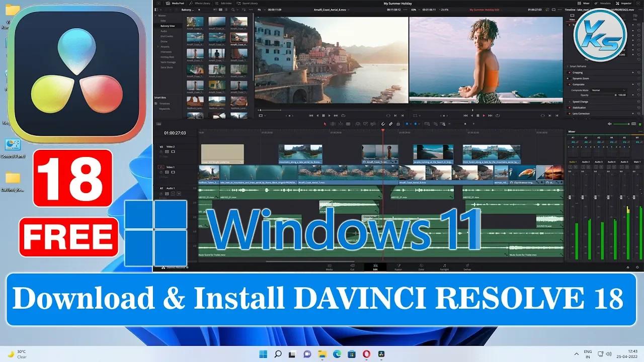Enable Stabilization in the Inspector
This screenshot has width=644, height=362.
point(569,108)
